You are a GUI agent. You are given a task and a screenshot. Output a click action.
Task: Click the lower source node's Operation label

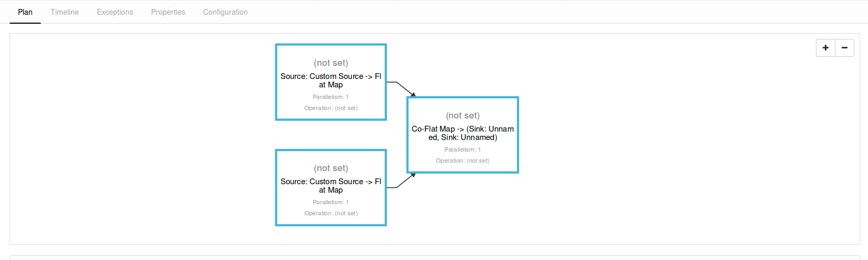331,213
